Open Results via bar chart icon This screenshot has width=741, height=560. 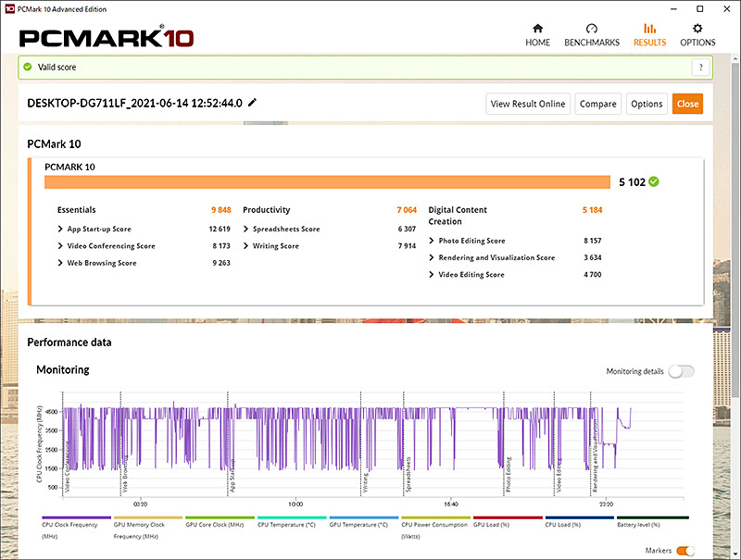click(649, 29)
